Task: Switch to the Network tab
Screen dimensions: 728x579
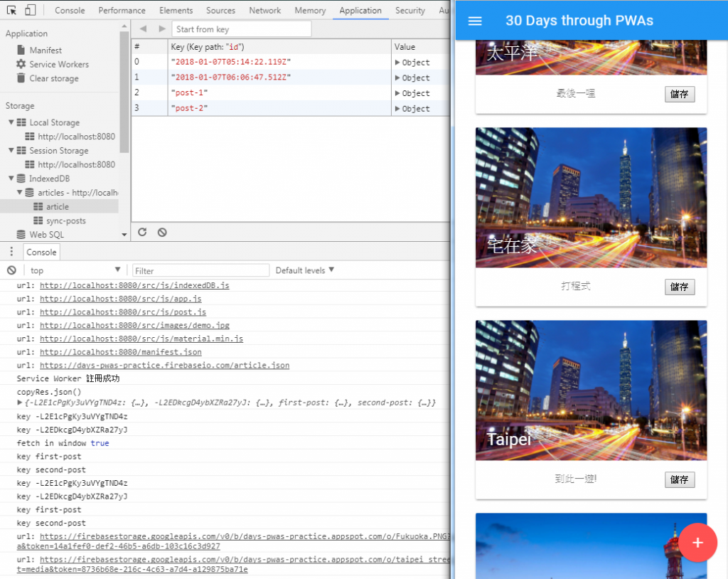Action: click(264, 10)
